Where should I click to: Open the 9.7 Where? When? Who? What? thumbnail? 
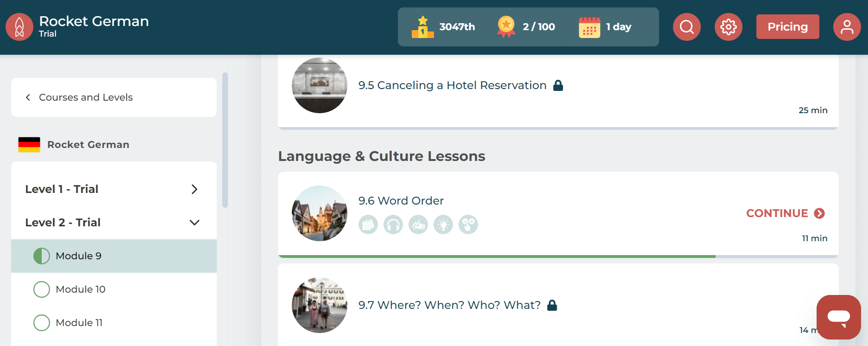[x=320, y=305]
